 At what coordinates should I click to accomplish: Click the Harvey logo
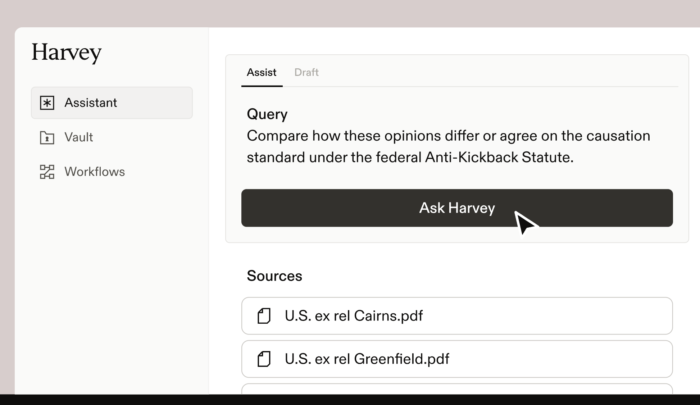pos(67,53)
